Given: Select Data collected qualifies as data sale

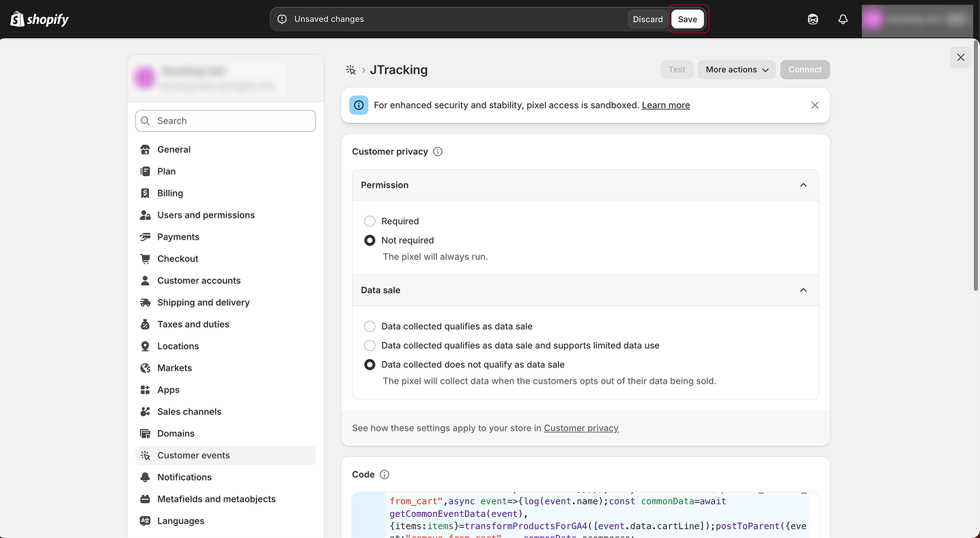Looking at the screenshot, I should tap(369, 326).
